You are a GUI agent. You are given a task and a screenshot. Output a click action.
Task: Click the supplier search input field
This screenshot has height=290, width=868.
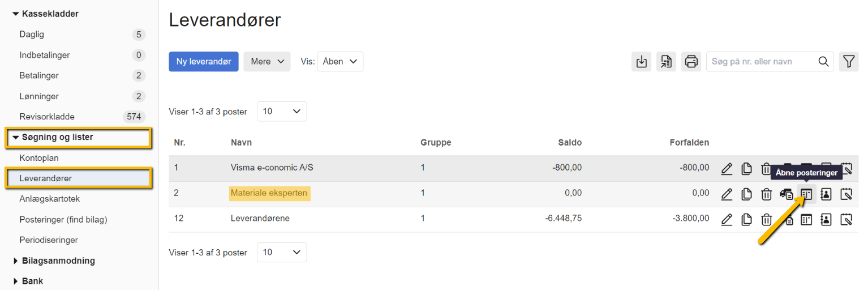click(761, 62)
